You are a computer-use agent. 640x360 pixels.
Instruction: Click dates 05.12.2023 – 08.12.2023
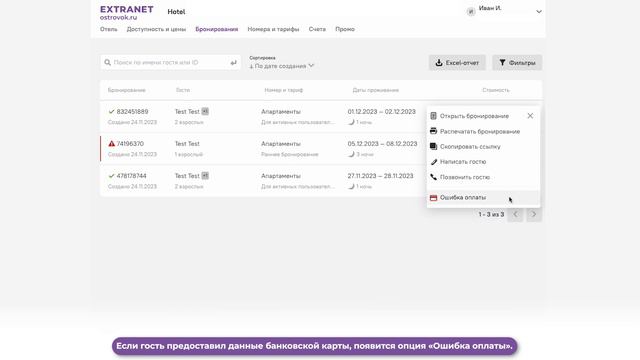coord(382,144)
